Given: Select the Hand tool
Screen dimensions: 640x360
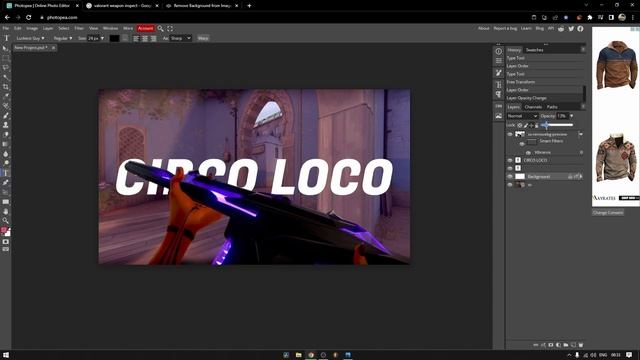Looking at the screenshot, I should pos(5,211).
